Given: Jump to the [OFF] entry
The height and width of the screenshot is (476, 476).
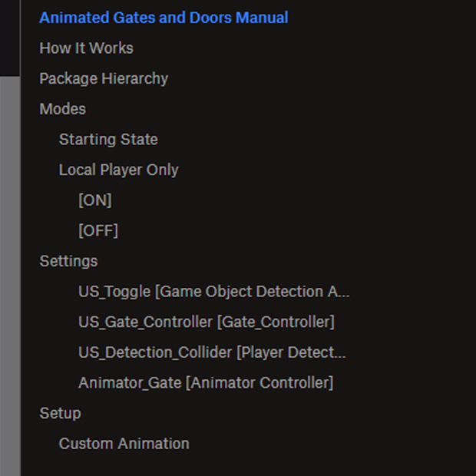Looking at the screenshot, I should click(x=98, y=231).
